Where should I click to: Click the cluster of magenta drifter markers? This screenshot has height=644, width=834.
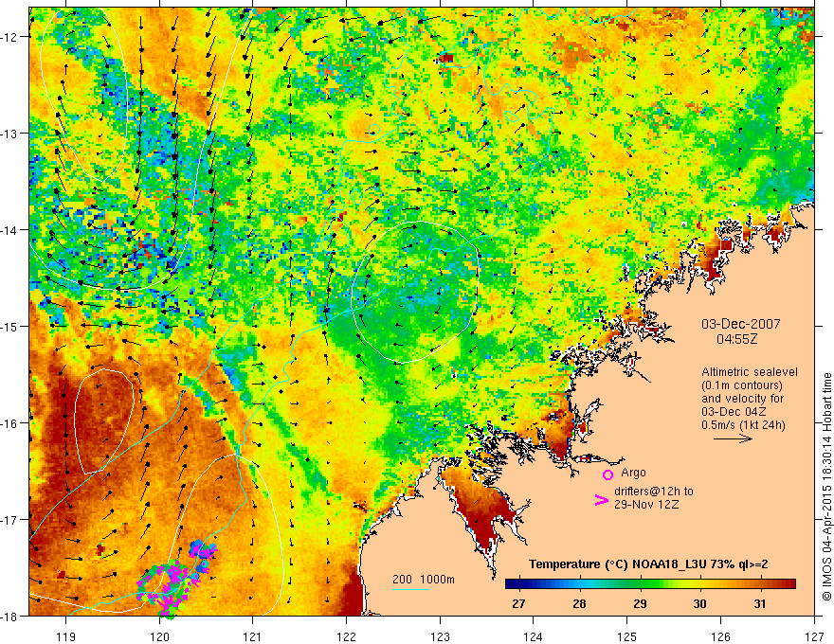(x=175, y=580)
